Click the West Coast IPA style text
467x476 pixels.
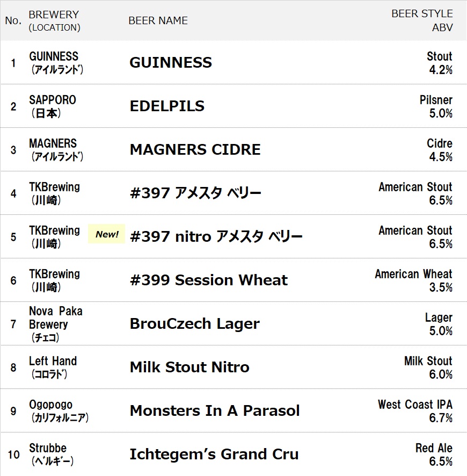pos(415,405)
